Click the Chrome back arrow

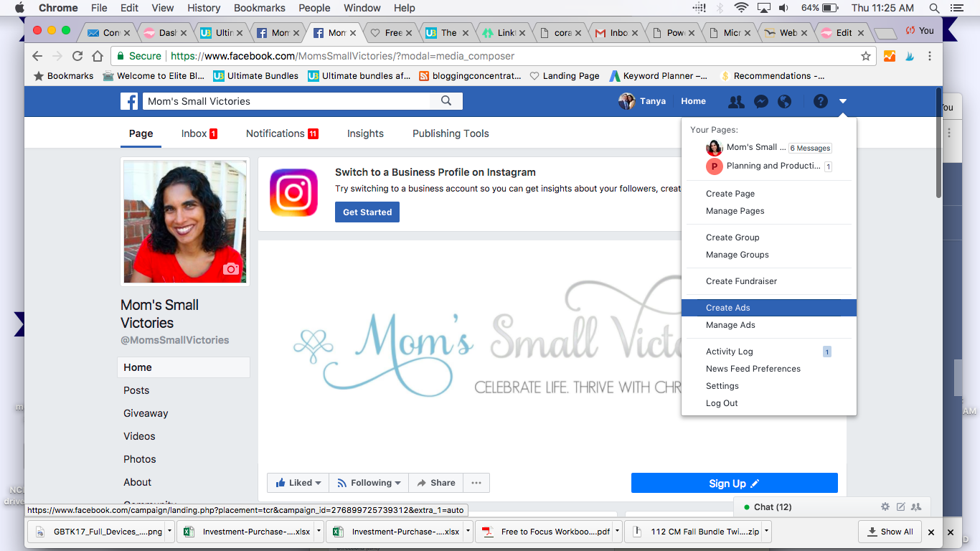pos(37,56)
